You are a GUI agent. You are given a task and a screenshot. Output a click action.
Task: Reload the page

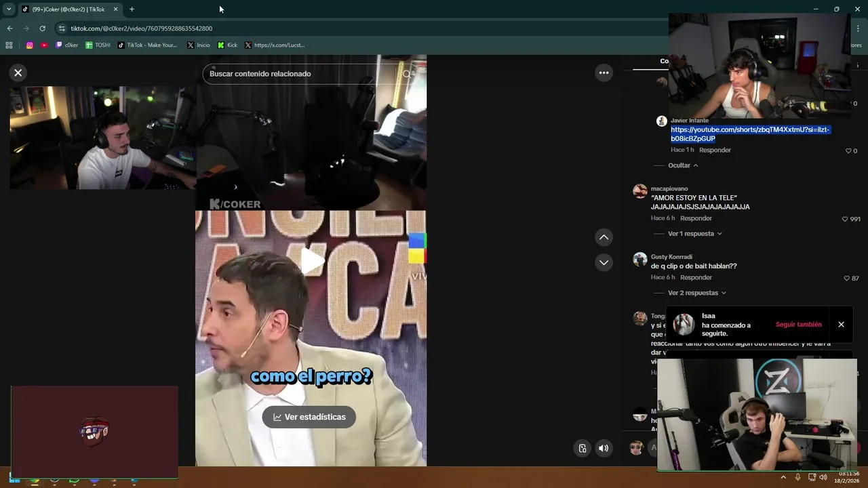point(42,28)
